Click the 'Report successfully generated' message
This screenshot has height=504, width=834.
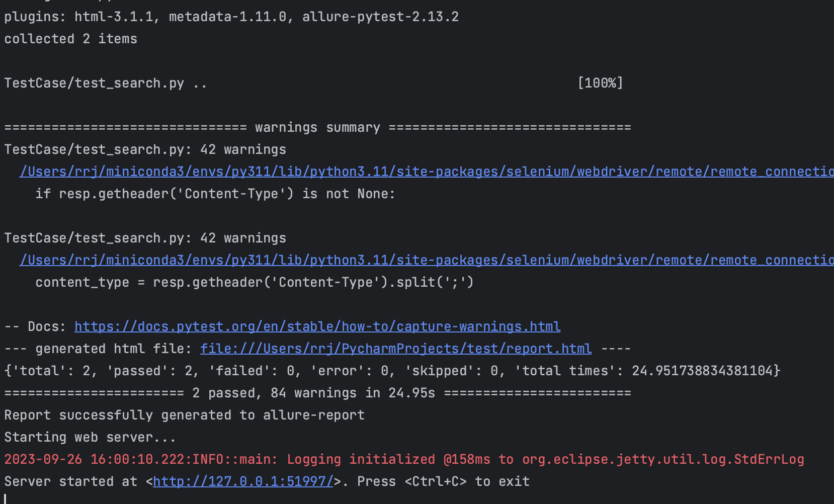(x=184, y=415)
